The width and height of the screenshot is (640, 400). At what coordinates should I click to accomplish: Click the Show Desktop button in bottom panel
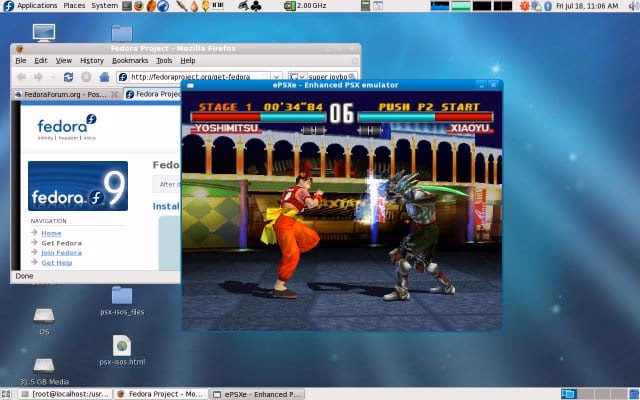pyautogui.click(x=6, y=394)
